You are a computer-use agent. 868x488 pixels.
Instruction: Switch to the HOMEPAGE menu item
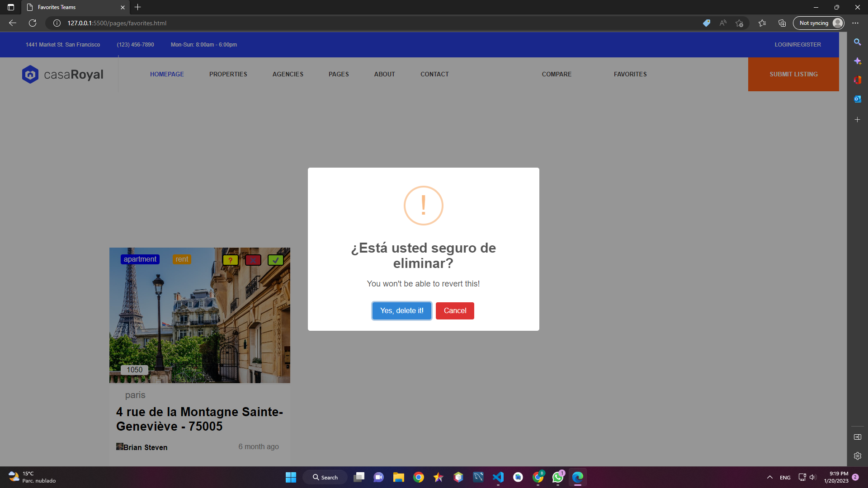coord(167,74)
